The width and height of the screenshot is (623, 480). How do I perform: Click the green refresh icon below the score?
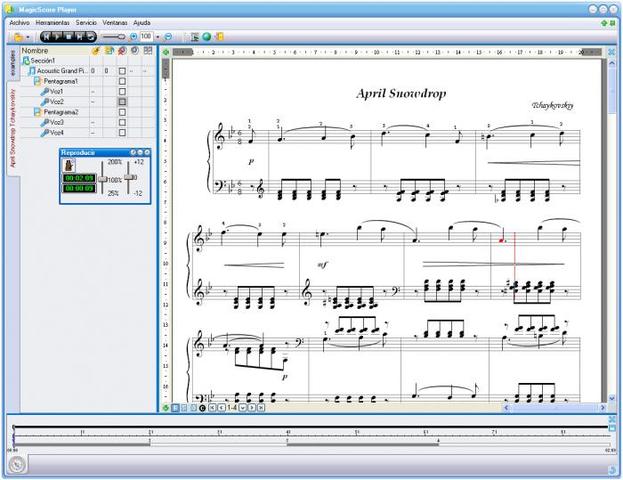pos(166,408)
